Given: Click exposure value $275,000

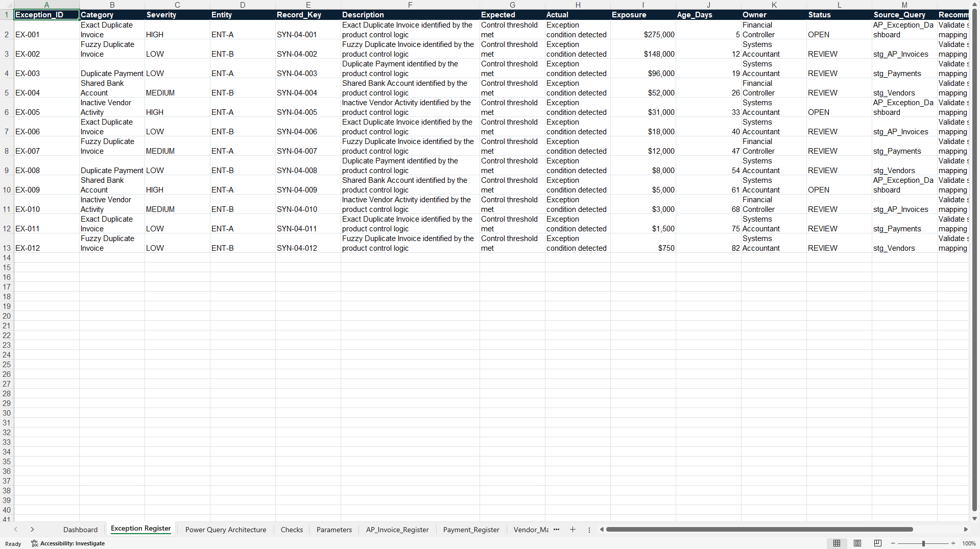Looking at the screenshot, I should (643, 30).
